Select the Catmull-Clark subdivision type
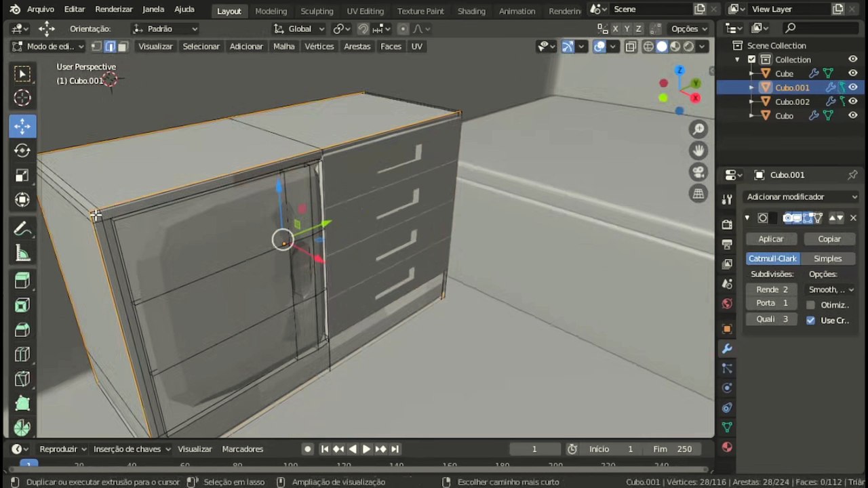Viewport: 868px width, 488px height. pyautogui.click(x=772, y=259)
